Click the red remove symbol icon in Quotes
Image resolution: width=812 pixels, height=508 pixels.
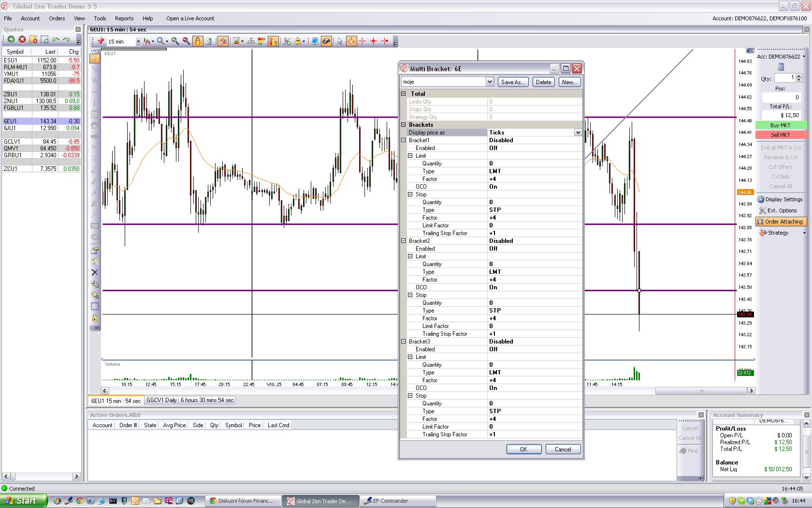point(22,39)
